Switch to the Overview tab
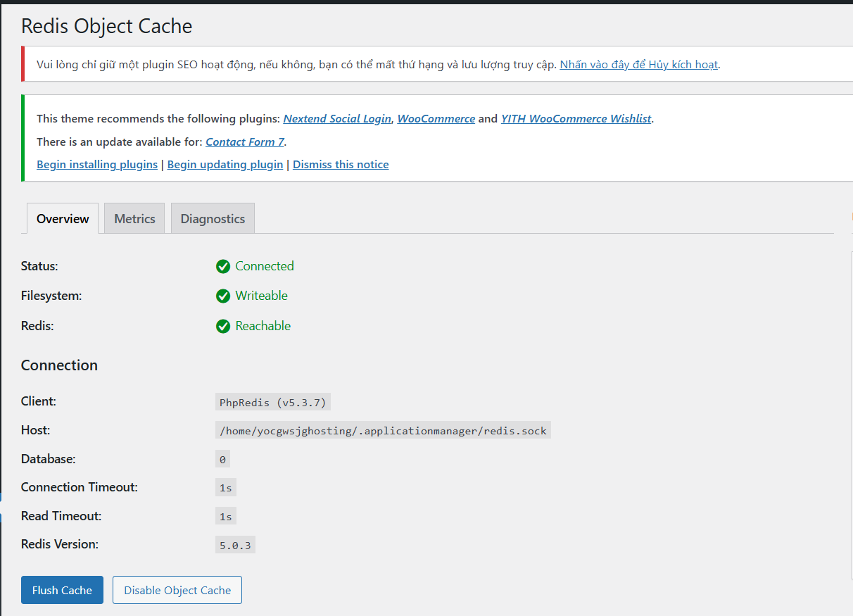The height and width of the screenshot is (616, 853). 63,218
